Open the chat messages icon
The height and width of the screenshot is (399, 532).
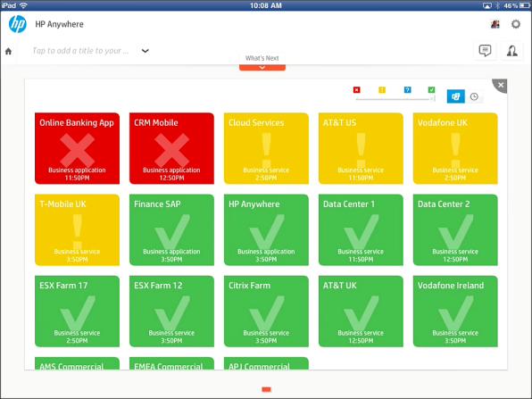(x=485, y=51)
